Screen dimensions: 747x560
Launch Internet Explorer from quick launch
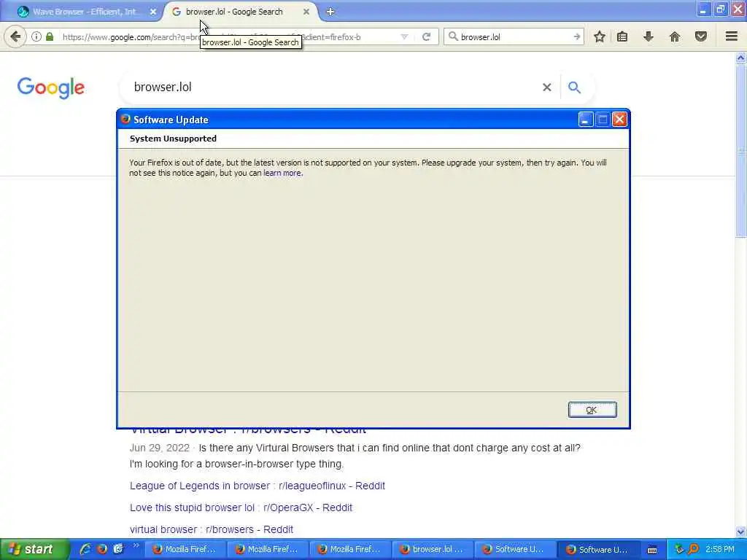coord(86,549)
